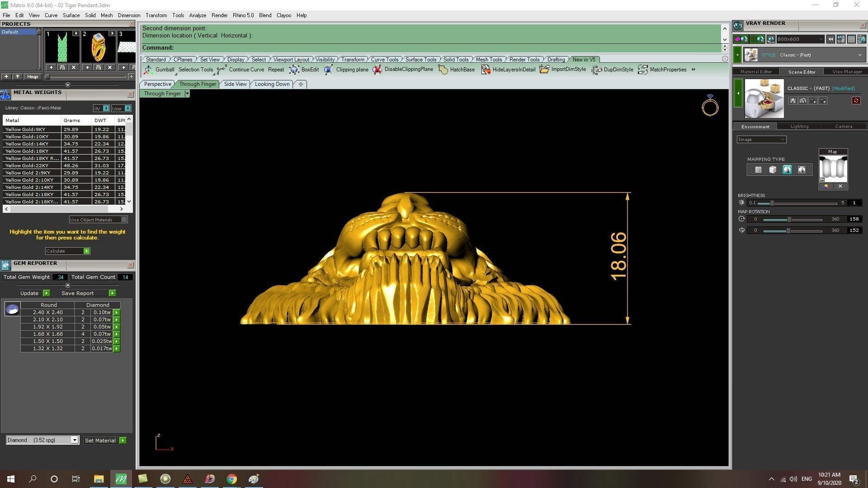
Task: Click the DisableClippingPlane icon
Action: 377,70
